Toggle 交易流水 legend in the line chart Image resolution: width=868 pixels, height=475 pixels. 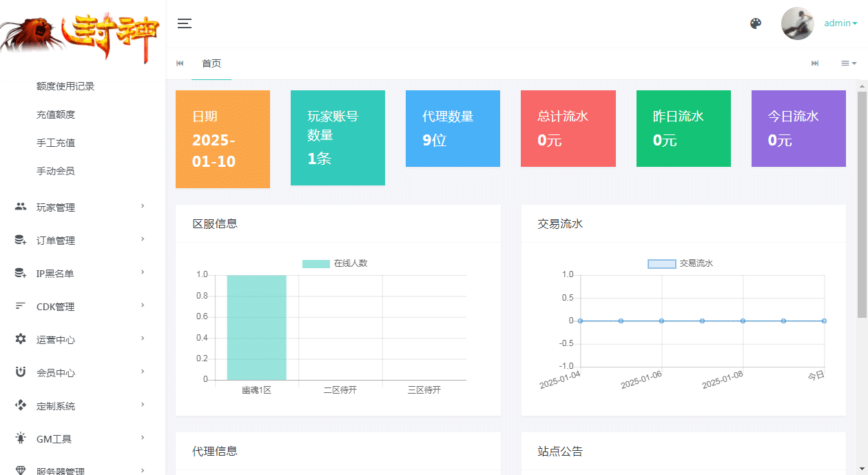tap(681, 263)
